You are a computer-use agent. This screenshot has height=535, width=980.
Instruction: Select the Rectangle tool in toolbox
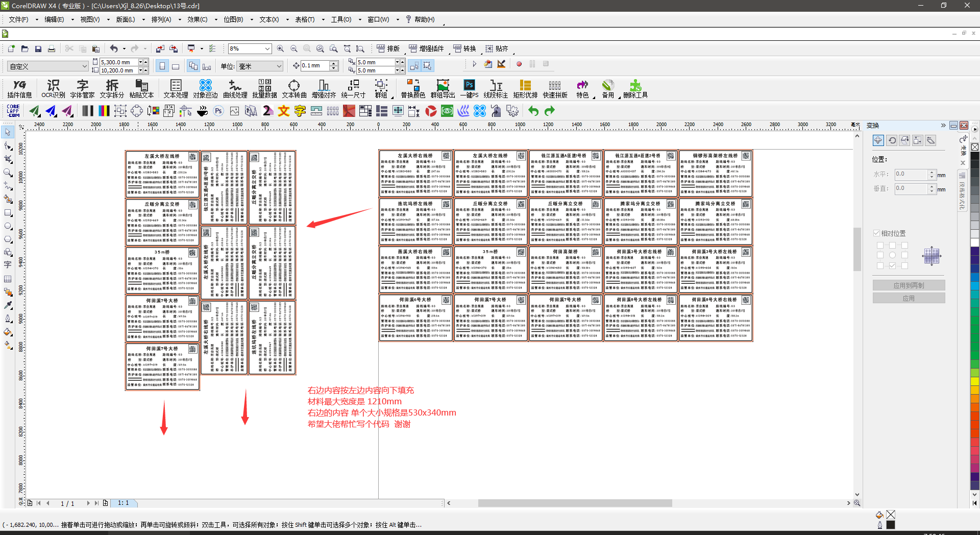tap(8, 212)
